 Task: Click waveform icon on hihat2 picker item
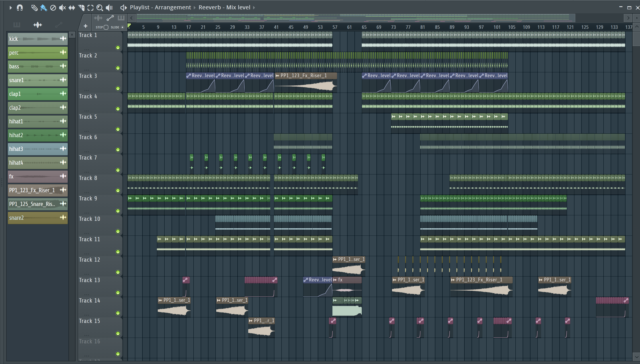[63, 135]
